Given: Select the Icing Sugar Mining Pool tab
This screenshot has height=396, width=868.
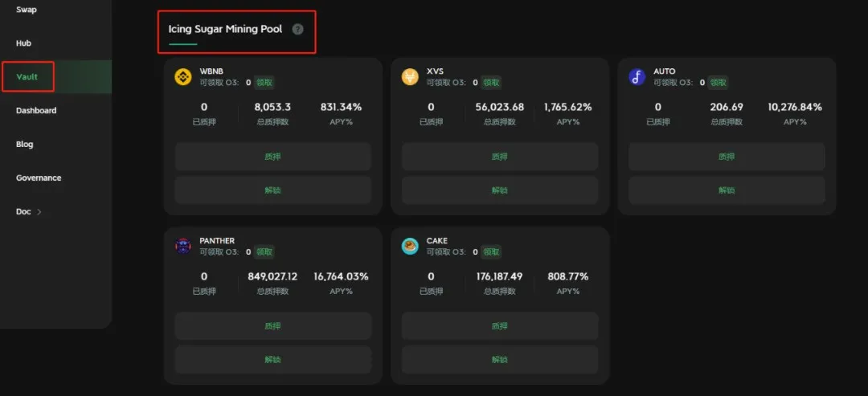Looking at the screenshot, I should (x=225, y=29).
